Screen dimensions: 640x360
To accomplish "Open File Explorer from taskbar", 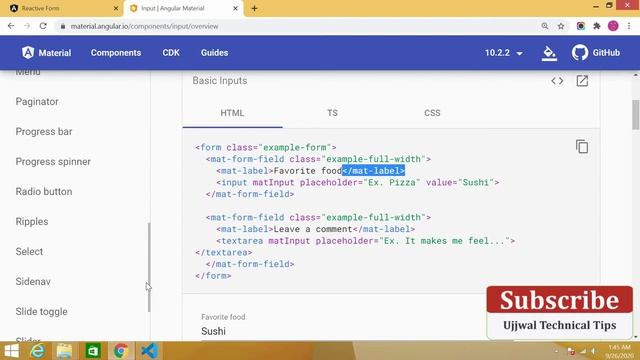I will tap(64, 351).
